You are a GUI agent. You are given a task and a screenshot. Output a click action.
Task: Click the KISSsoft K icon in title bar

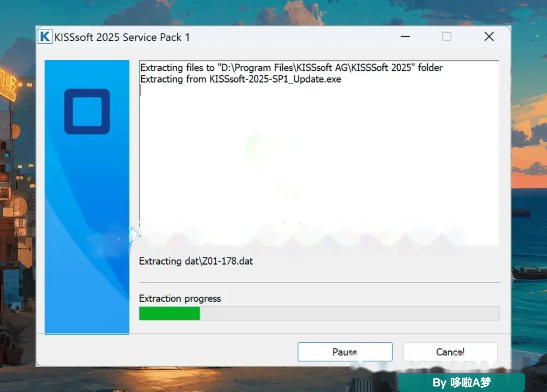[45, 37]
